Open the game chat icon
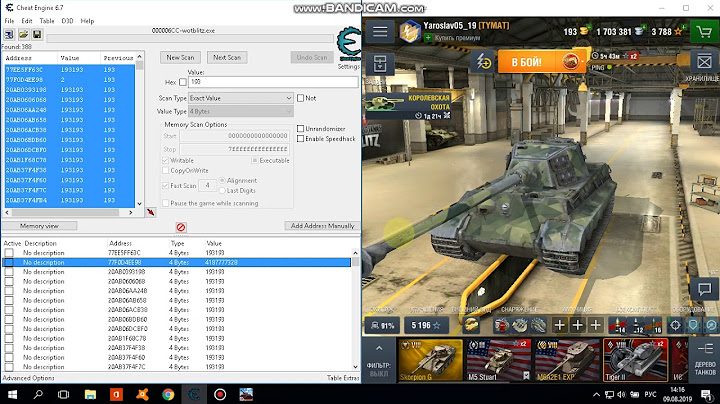This screenshot has width=720, height=404. tap(704, 289)
